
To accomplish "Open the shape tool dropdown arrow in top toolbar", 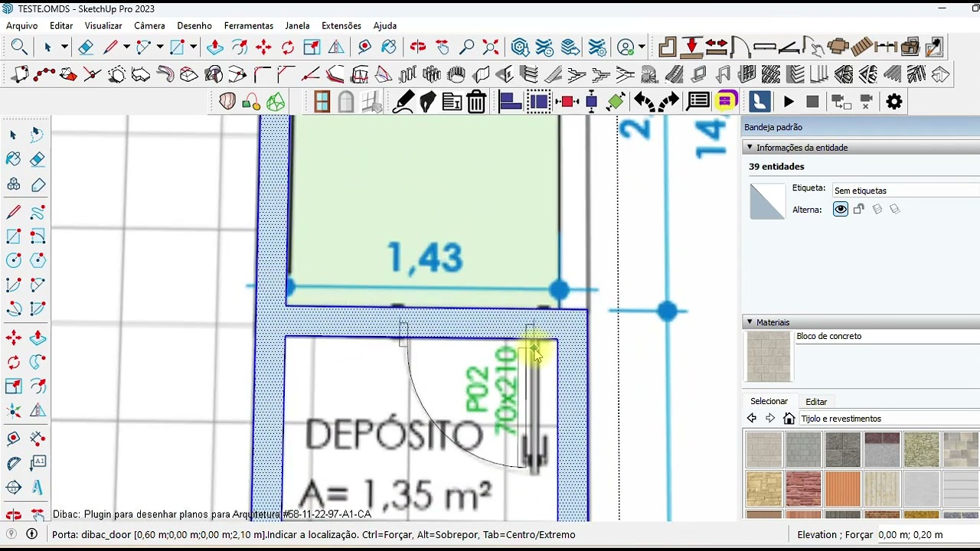I will (x=194, y=47).
